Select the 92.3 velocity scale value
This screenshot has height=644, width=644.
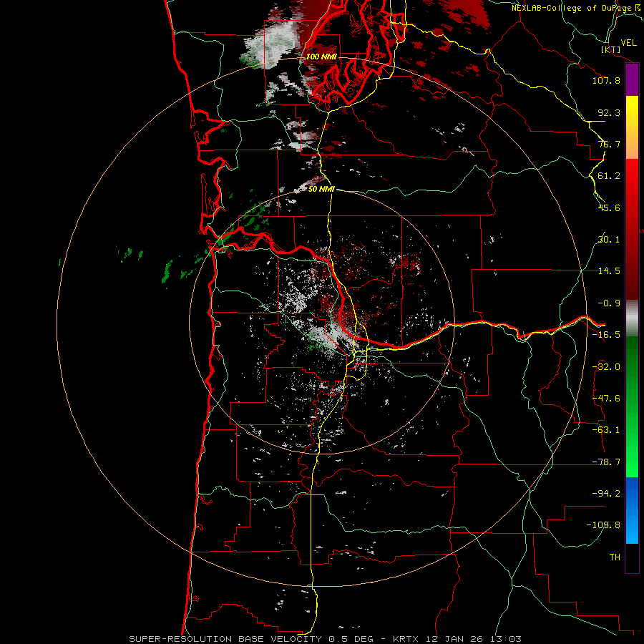coord(609,112)
